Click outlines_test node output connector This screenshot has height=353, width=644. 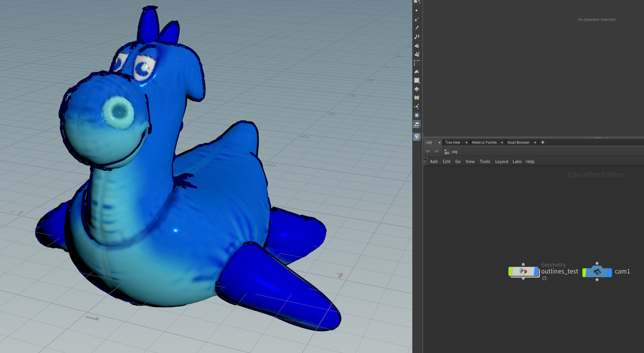pyautogui.click(x=523, y=279)
